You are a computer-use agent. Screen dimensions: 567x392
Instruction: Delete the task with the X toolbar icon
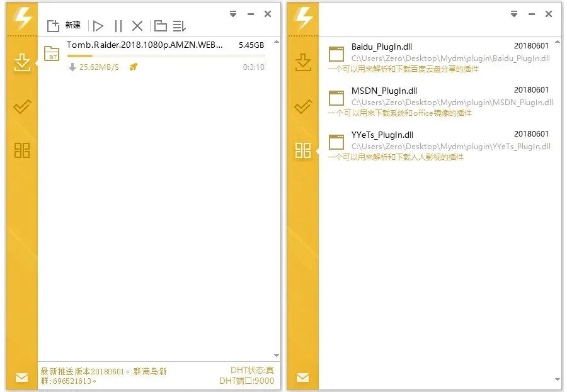pyautogui.click(x=137, y=26)
